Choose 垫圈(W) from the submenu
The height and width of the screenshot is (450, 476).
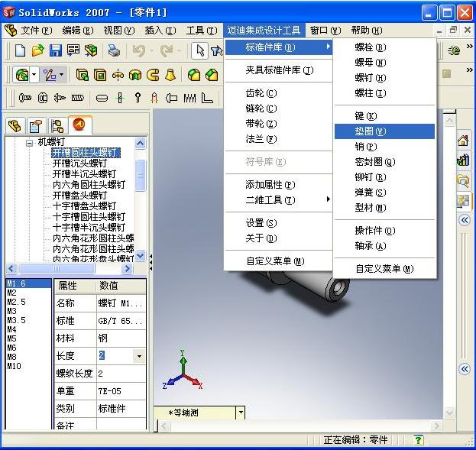[384, 131]
